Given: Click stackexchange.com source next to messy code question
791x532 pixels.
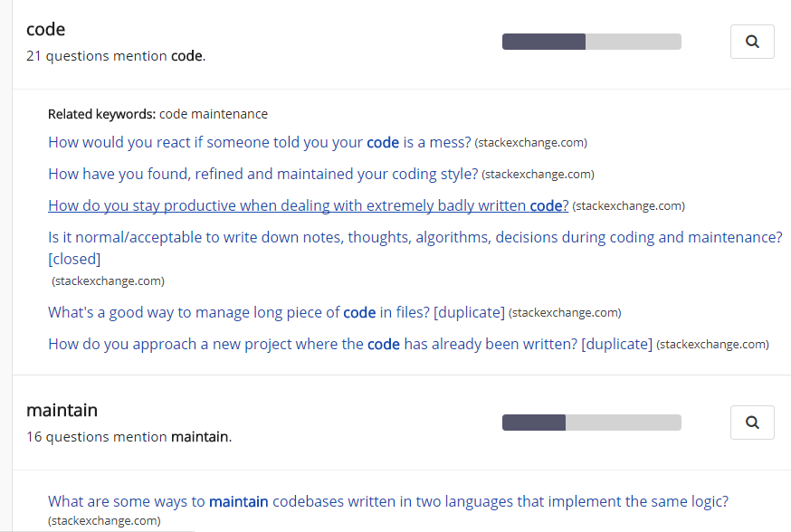Looking at the screenshot, I should pos(530,143).
